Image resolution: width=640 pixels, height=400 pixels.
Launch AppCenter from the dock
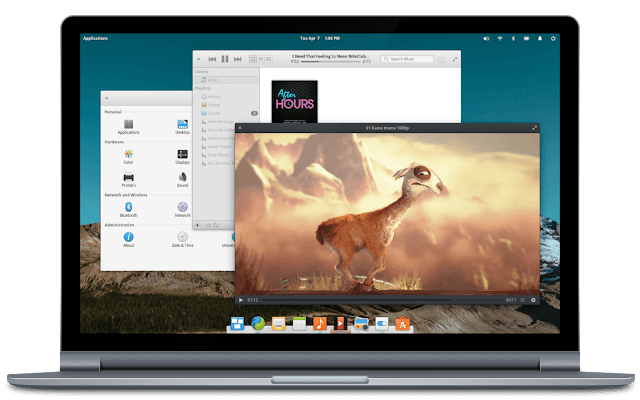(402, 323)
